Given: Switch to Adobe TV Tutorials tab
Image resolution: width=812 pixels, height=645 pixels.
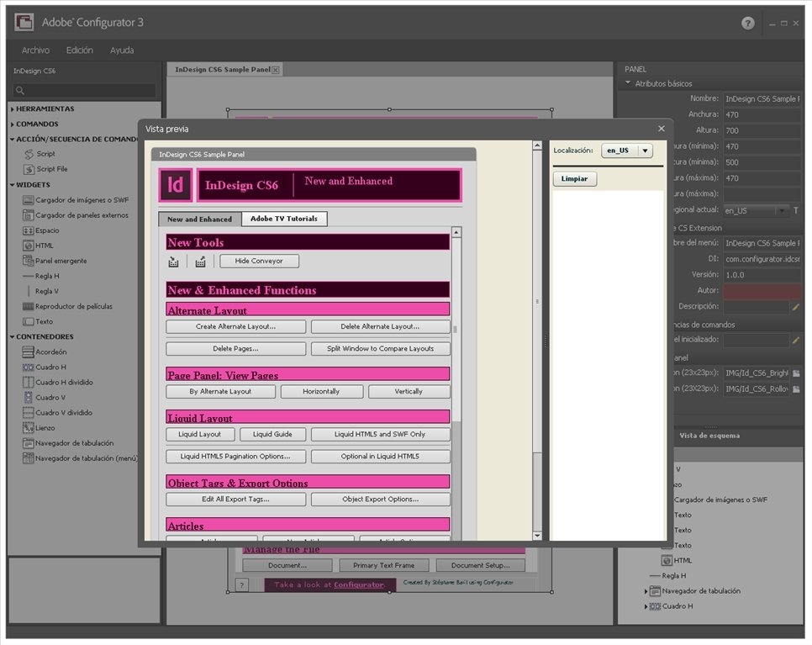Looking at the screenshot, I should (x=284, y=219).
